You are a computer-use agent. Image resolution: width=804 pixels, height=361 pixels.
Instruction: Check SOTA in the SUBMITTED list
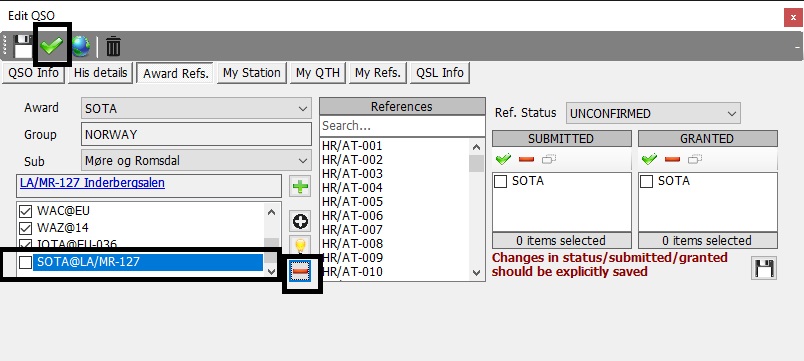coord(500,182)
